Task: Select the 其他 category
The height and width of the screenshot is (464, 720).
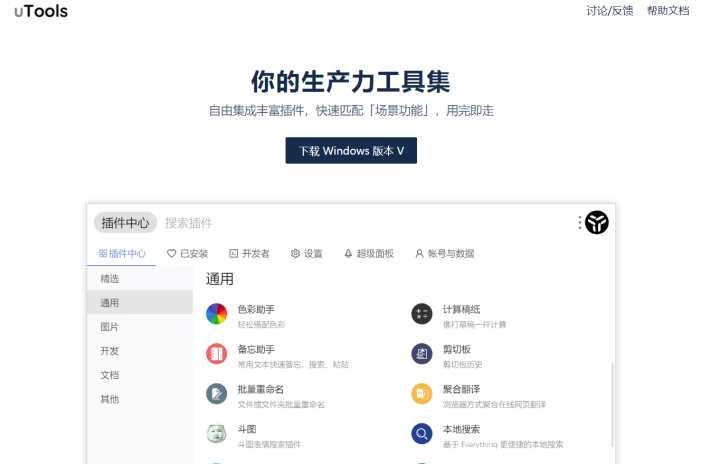Action: pos(140,399)
